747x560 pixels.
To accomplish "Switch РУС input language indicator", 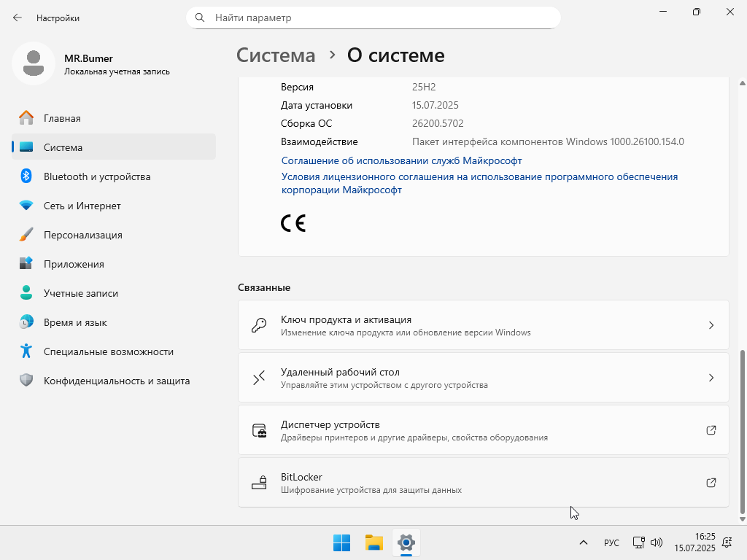I will pos(611,542).
